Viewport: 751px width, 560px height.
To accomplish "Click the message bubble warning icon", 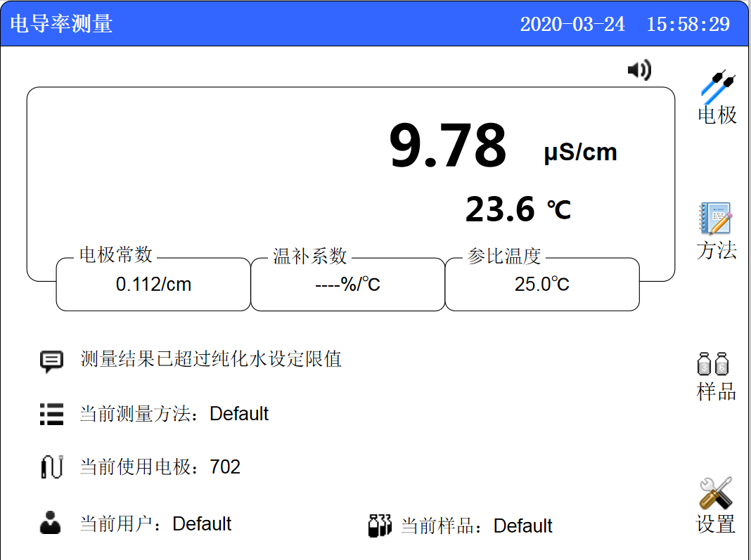I will 51,361.
